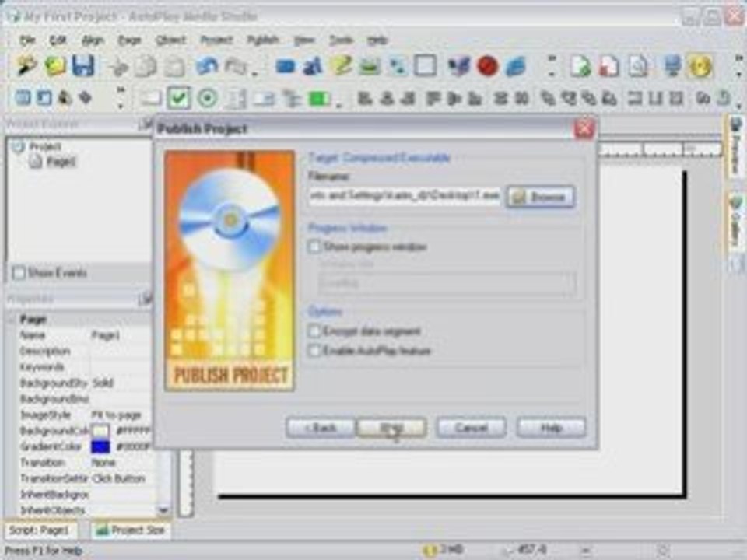Expand the first toolbar's overflow chevron before page icons
This screenshot has height=560, width=747.
[x=552, y=65]
